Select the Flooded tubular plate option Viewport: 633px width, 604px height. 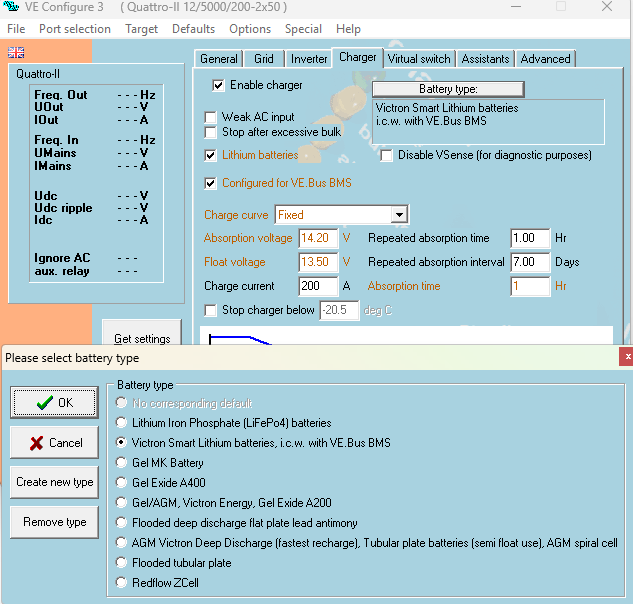coord(121,562)
